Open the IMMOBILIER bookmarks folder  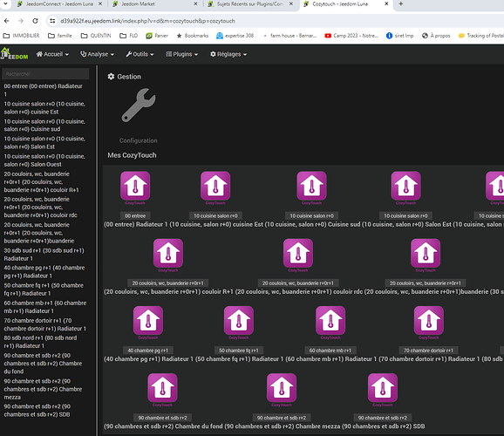point(21,36)
